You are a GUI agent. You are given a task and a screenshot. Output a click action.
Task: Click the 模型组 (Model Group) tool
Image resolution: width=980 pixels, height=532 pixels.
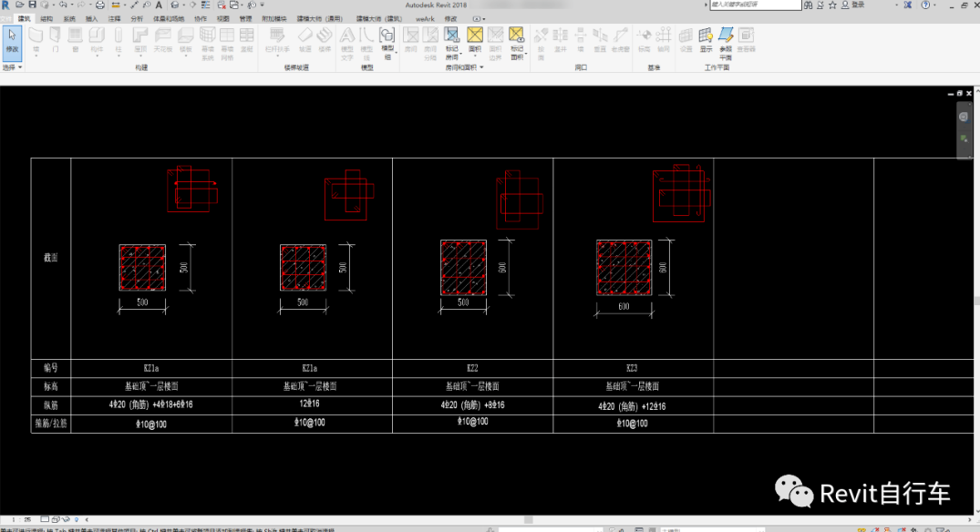pyautogui.click(x=387, y=43)
